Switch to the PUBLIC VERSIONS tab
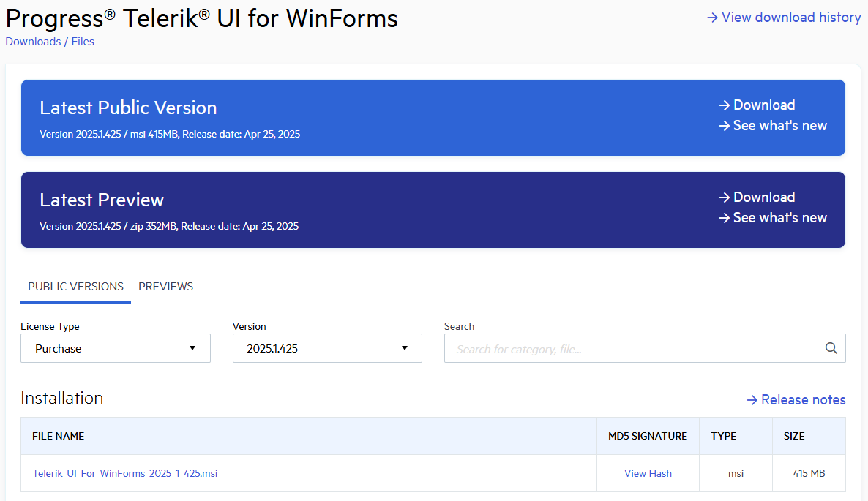The height and width of the screenshot is (501, 868). tap(76, 287)
